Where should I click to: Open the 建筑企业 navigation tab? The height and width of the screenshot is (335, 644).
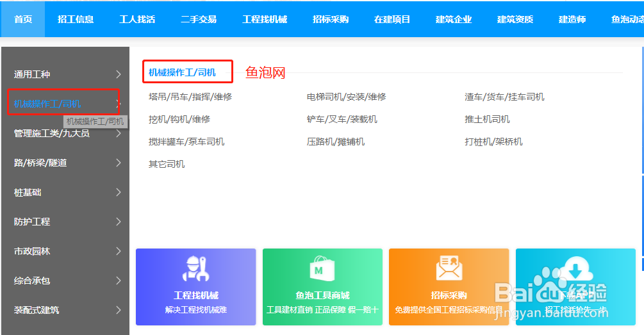(x=454, y=19)
